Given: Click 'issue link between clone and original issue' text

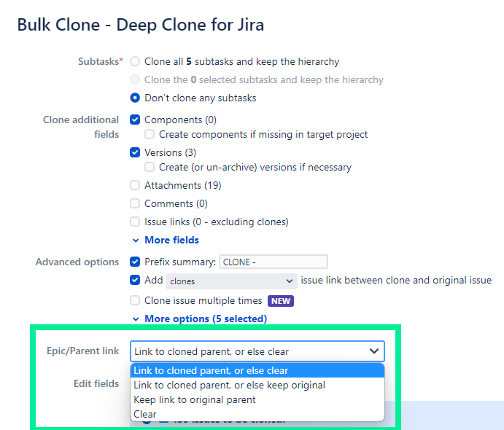Looking at the screenshot, I should (396, 280).
